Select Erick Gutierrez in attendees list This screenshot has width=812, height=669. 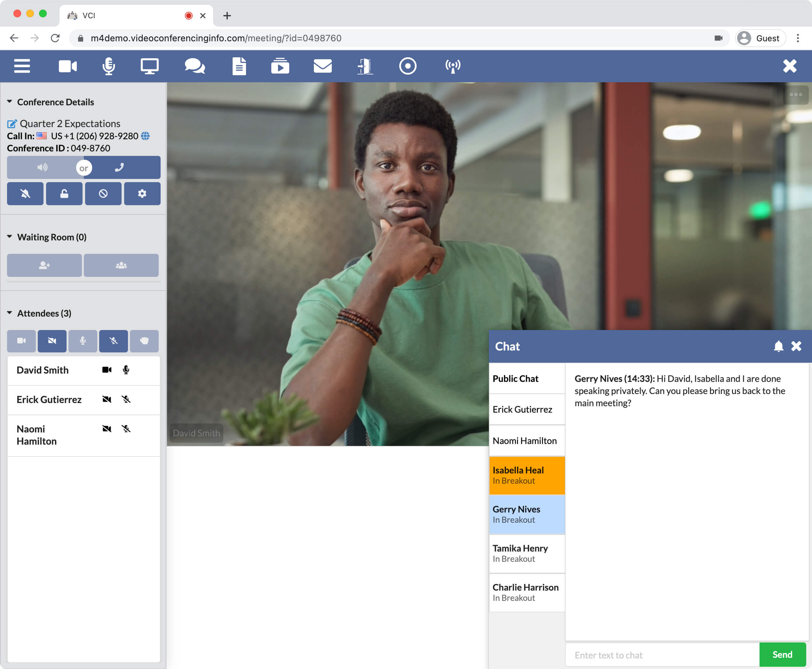pos(84,400)
